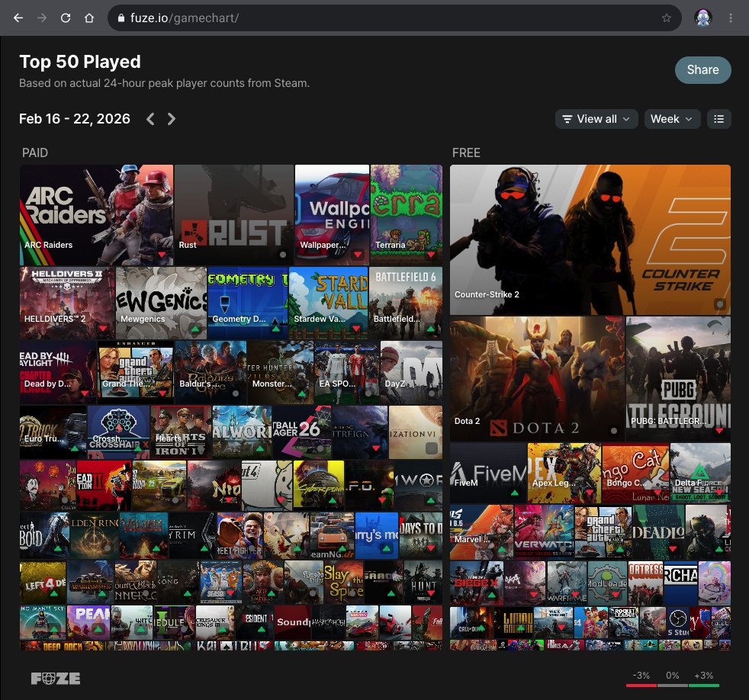Viewport: 749px width, 700px height.
Task: Open the Deadlock tile
Action: click(657, 532)
